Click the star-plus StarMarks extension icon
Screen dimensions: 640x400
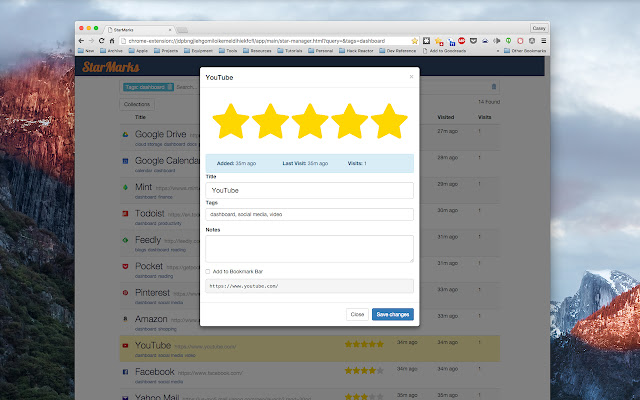tap(439, 41)
